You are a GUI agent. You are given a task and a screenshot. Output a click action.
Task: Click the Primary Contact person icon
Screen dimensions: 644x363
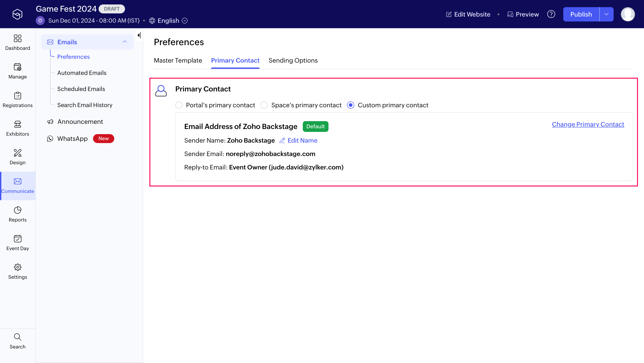tap(161, 91)
